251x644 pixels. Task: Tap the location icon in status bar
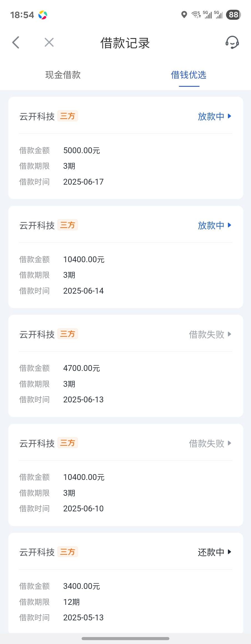184,14
